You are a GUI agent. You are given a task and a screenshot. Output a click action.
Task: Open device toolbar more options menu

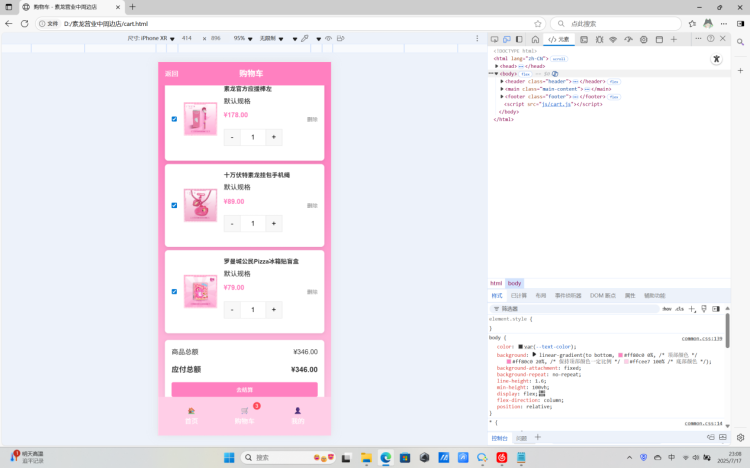(x=477, y=38)
